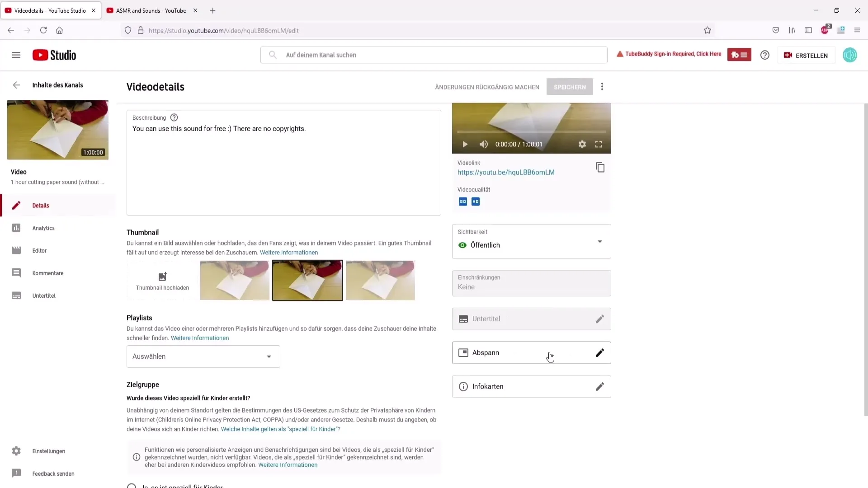
Task: Click YouTube Studio home icon
Action: (x=54, y=55)
